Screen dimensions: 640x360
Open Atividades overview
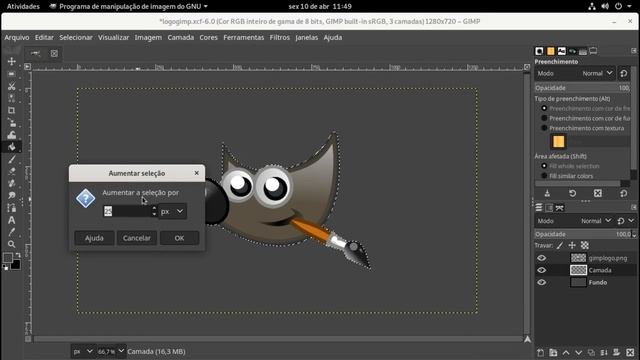click(23, 6)
